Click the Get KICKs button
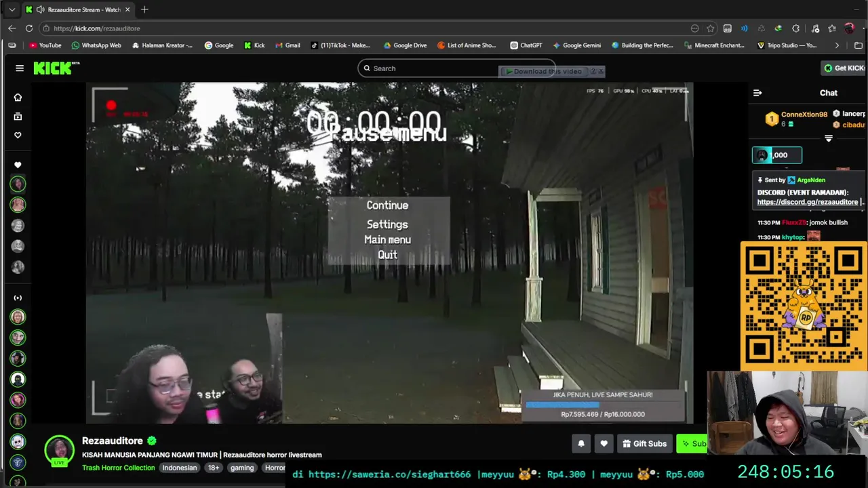 [845, 68]
